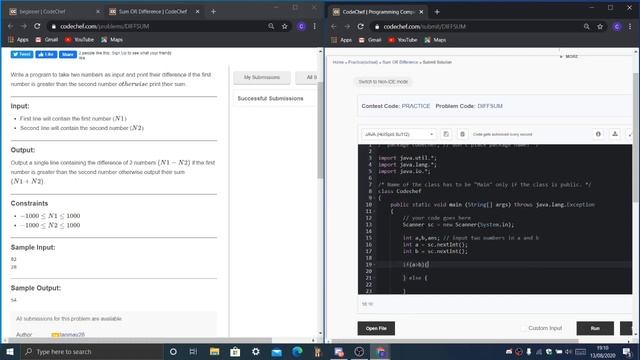This screenshot has height=360, width=640.
Task: Open Chrome profile avatar in left window
Action: (x=301, y=26)
